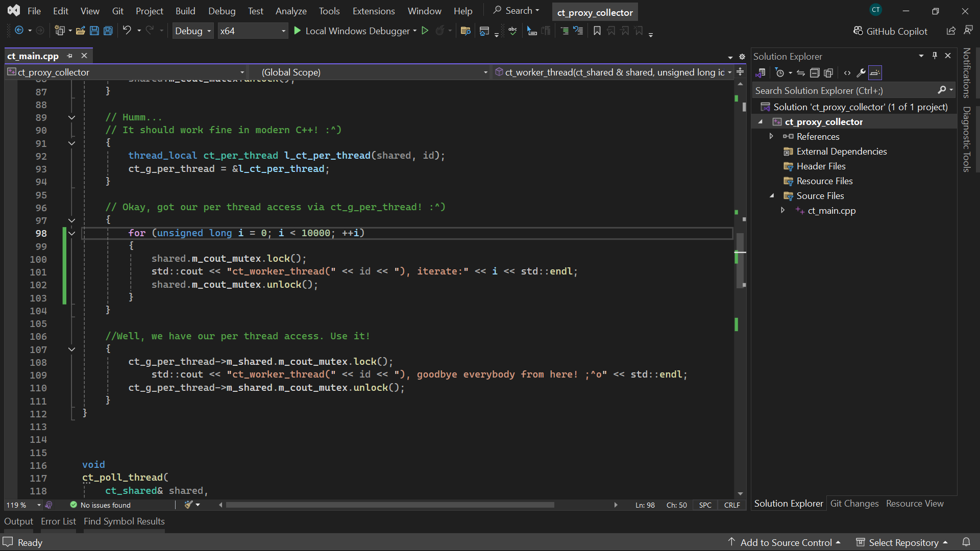
Task: Select Header Files in Solution Explorer
Action: [x=821, y=166]
